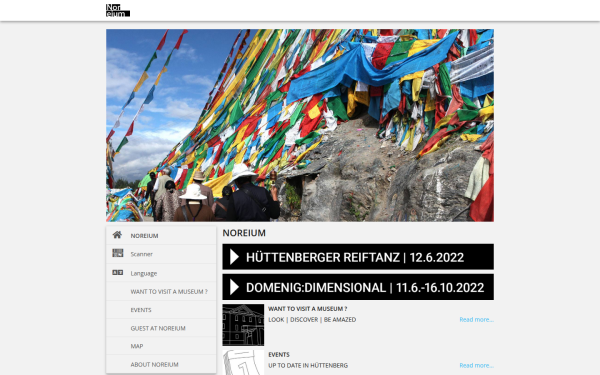Open the building sketch thumbnail
The image size is (600, 375).
point(243,325)
